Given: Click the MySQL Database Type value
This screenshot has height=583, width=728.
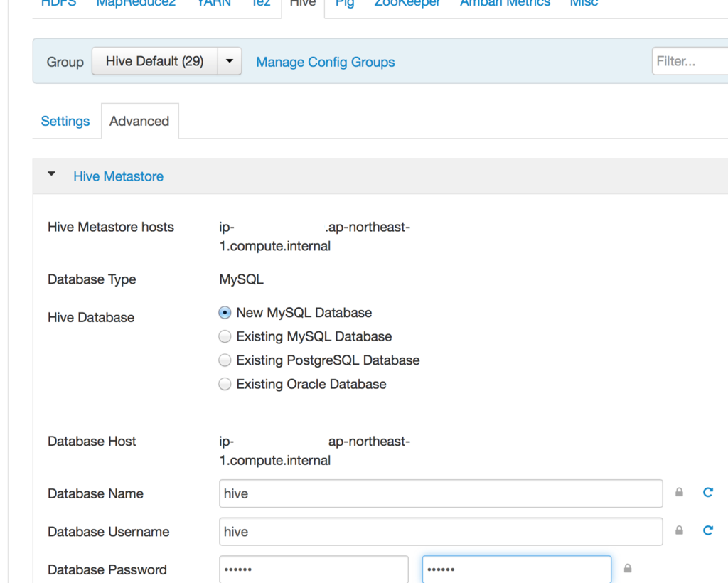Looking at the screenshot, I should pos(242,279).
